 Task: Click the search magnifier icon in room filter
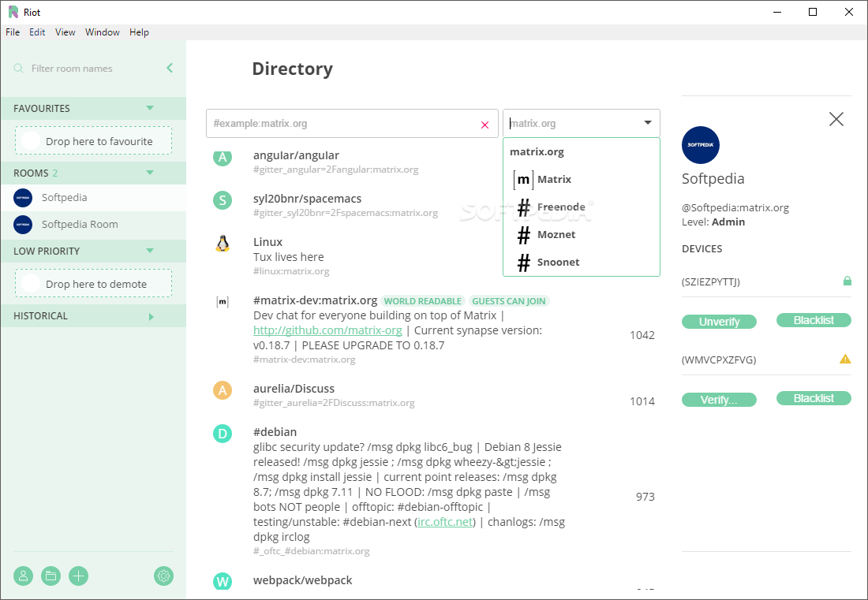18,68
